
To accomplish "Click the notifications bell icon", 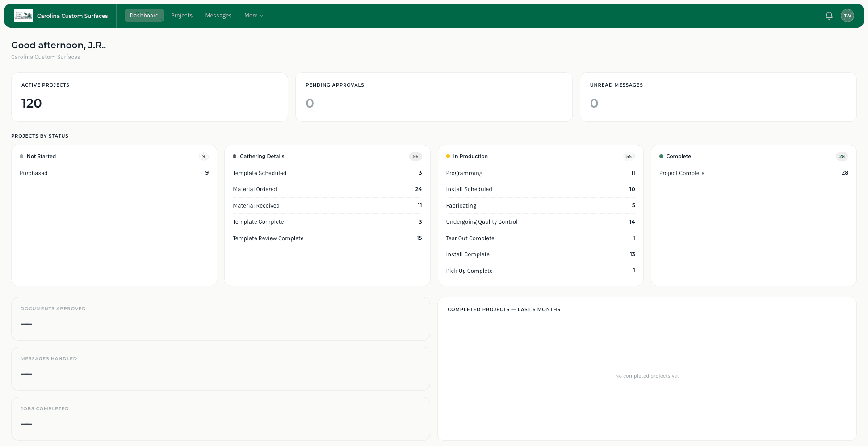I will 829,16.
